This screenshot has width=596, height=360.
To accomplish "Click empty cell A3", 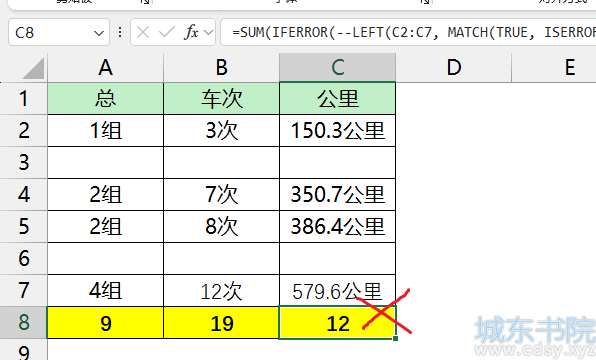I will point(105,162).
